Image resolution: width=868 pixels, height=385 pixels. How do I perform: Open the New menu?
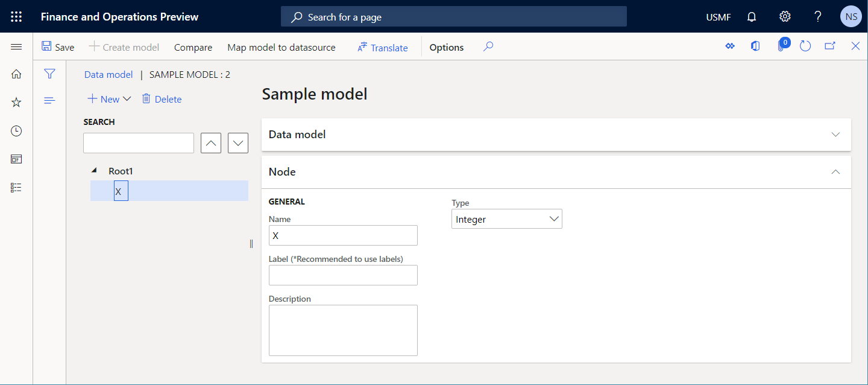pyautogui.click(x=108, y=98)
